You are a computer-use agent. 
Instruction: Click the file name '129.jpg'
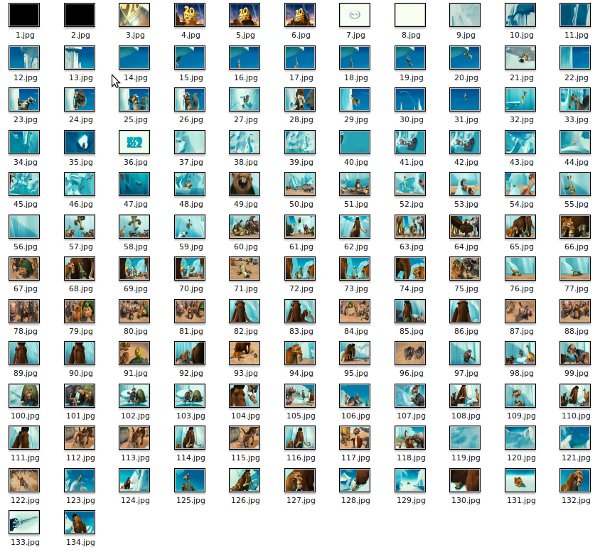[411, 500]
